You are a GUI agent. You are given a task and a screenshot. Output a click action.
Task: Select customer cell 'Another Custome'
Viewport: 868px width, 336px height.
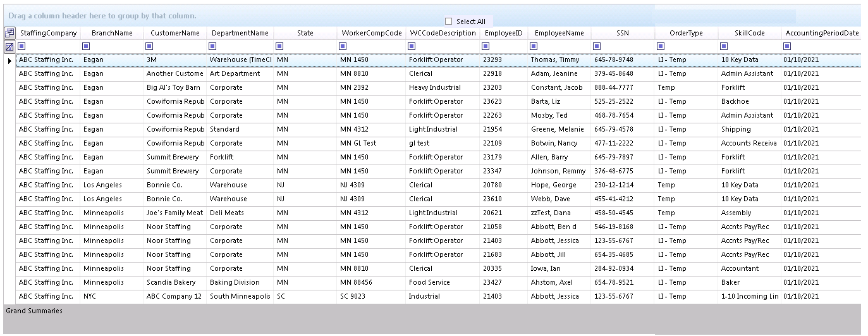[x=175, y=74]
